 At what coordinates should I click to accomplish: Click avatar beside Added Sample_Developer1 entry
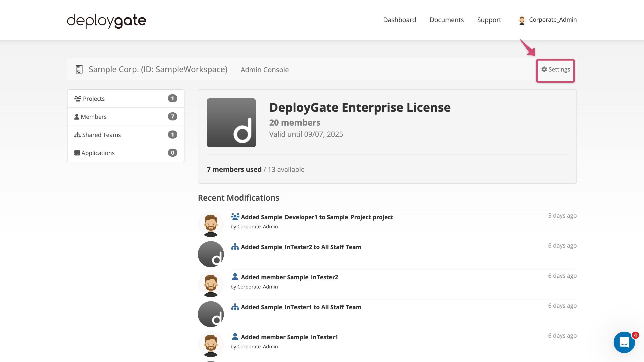coord(211,224)
